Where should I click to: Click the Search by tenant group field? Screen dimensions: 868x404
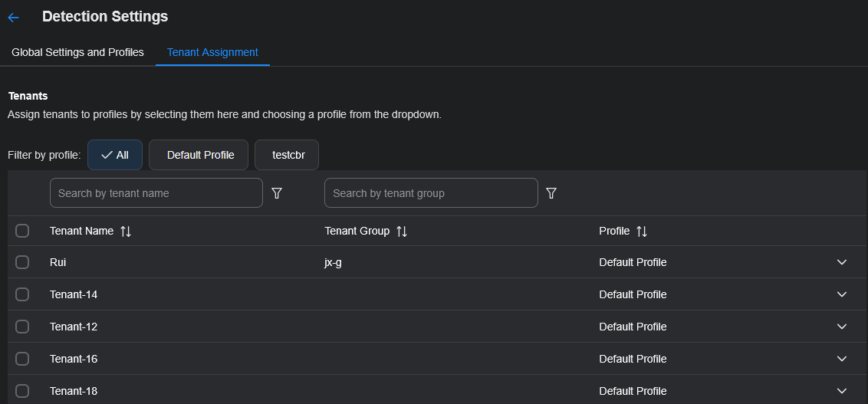430,193
